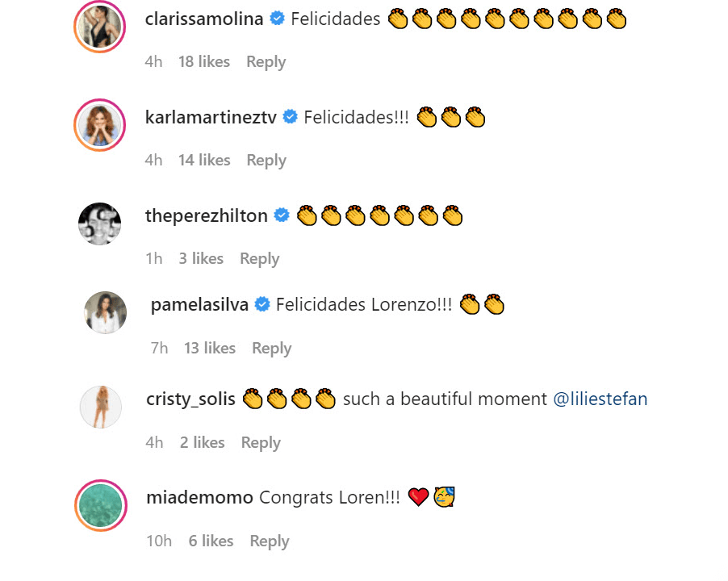Click the 4h timestamp under clarissamolina
728x581 pixels.
coord(153,61)
